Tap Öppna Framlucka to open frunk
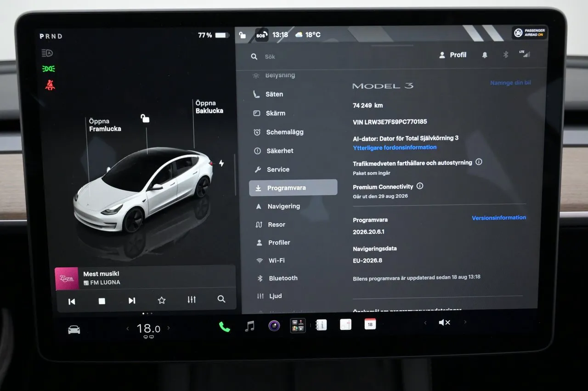 coord(105,125)
